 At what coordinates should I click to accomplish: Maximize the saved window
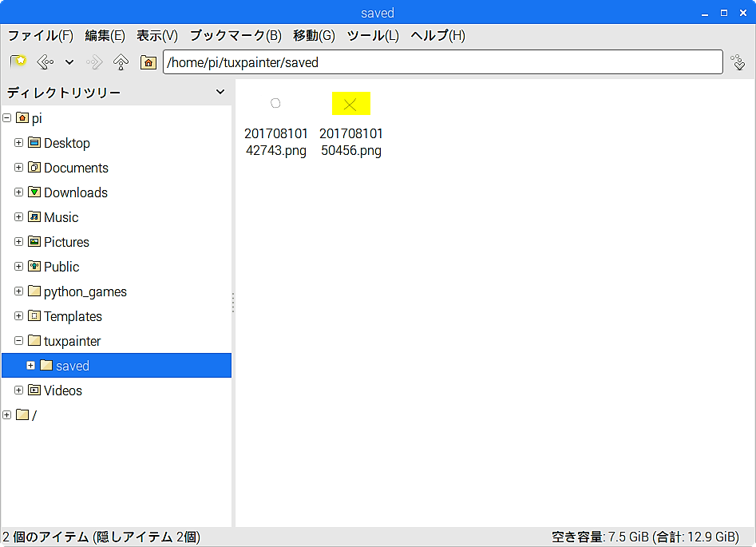click(x=724, y=13)
